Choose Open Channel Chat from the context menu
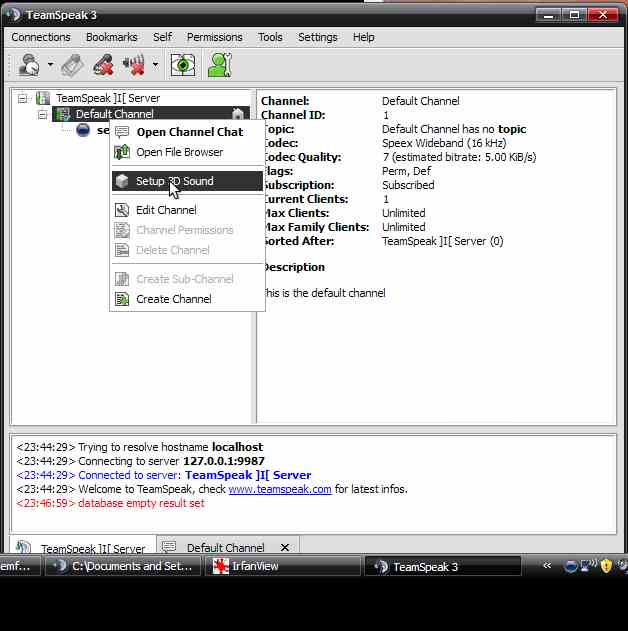 [x=187, y=132]
